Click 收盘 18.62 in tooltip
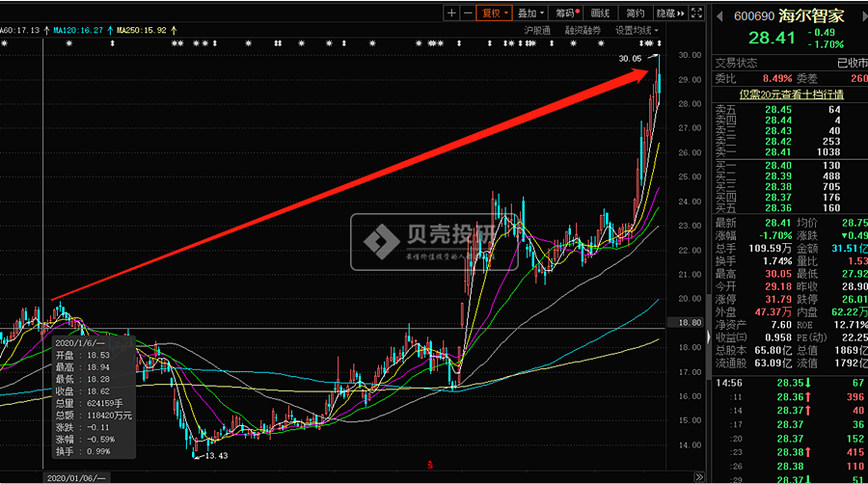 pos(83,391)
